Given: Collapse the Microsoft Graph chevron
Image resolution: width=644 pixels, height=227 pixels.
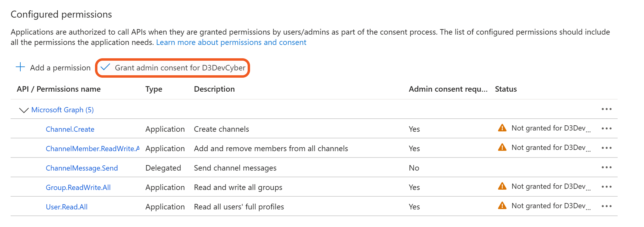Looking at the screenshot, I should [24, 110].
